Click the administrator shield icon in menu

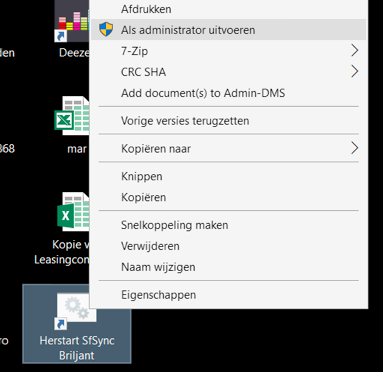tap(106, 30)
